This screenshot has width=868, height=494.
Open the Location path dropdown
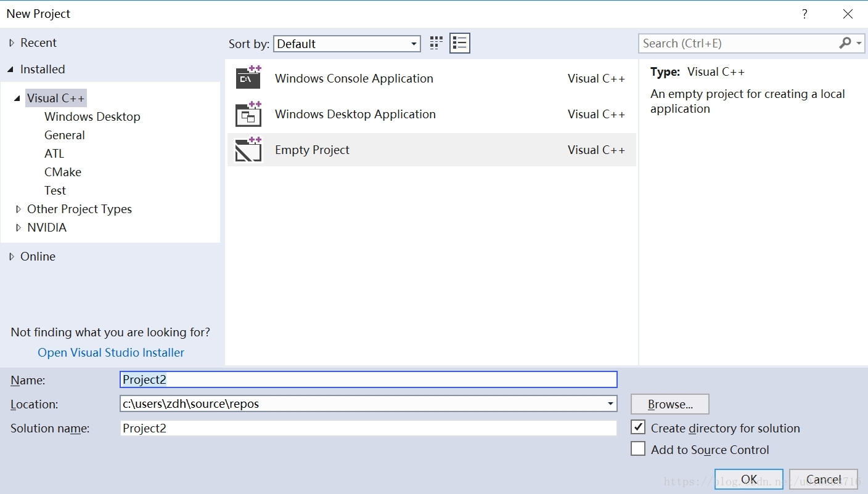coord(610,403)
